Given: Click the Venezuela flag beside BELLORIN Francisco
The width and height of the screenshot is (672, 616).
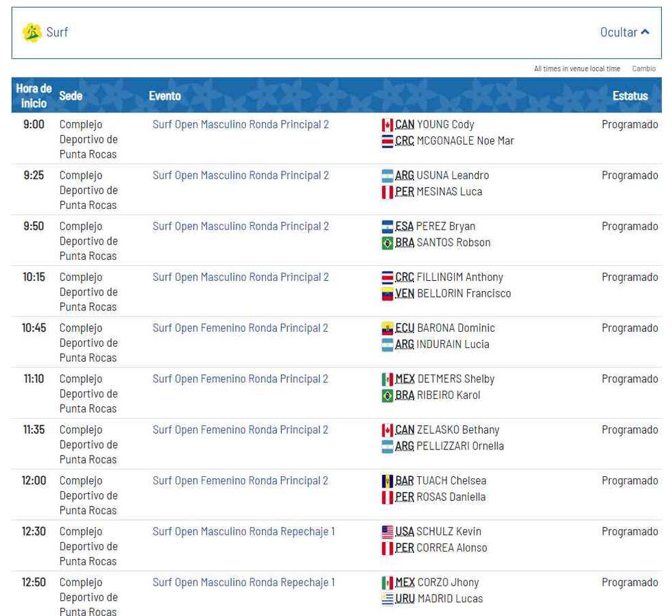Looking at the screenshot, I should pos(387,294).
